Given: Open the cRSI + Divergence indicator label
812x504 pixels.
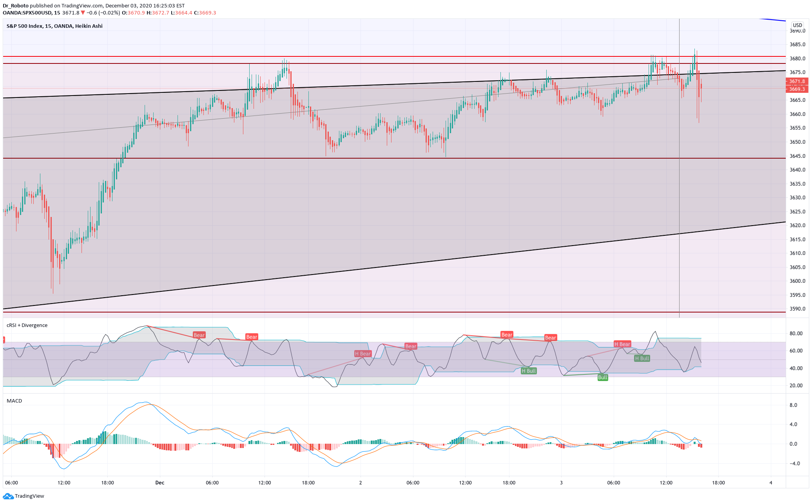Looking at the screenshot, I should 27,325.
